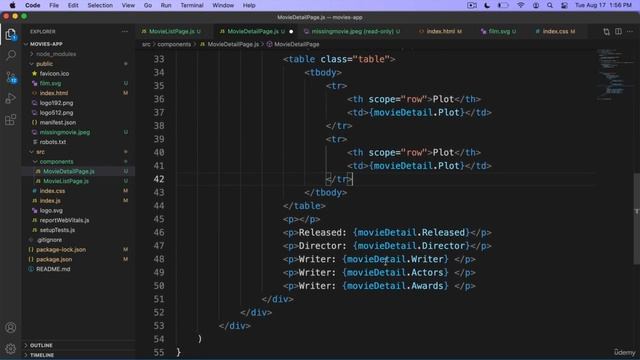Click the code minimap preview
This screenshot has width=640, height=360.
[x=614, y=74]
